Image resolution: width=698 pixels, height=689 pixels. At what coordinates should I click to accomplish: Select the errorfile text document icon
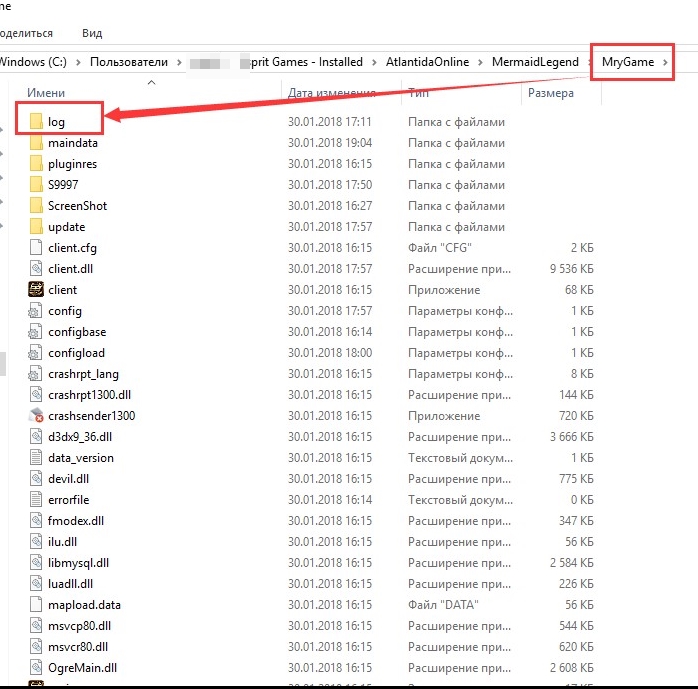(36, 500)
